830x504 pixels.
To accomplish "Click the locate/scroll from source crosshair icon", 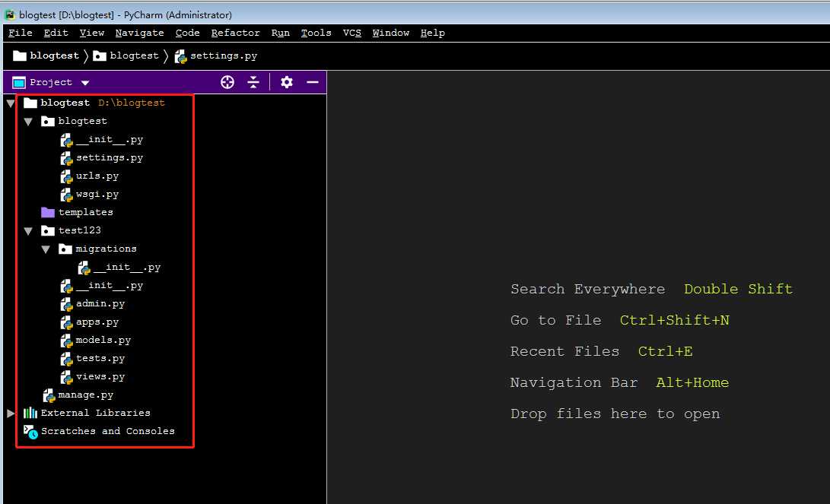I will coord(227,82).
